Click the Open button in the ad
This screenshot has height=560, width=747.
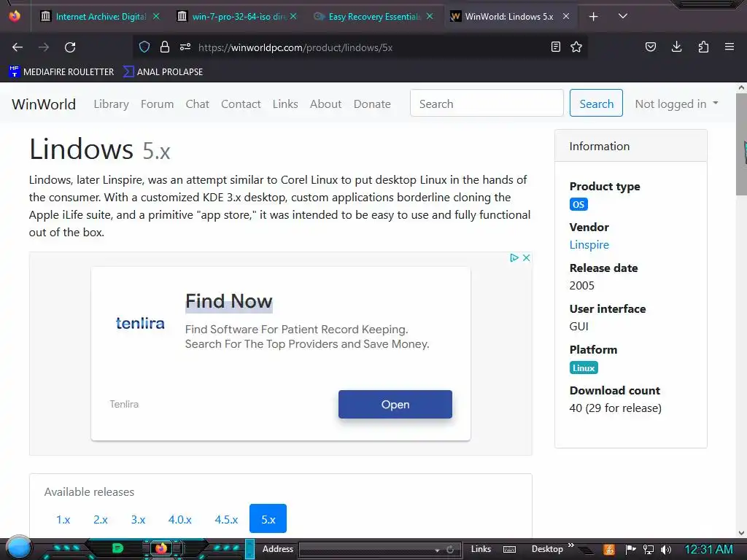pos(395,404)
